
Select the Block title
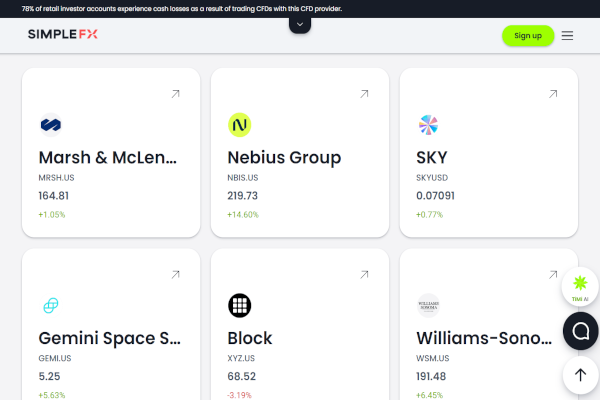(x=250, y=338)
